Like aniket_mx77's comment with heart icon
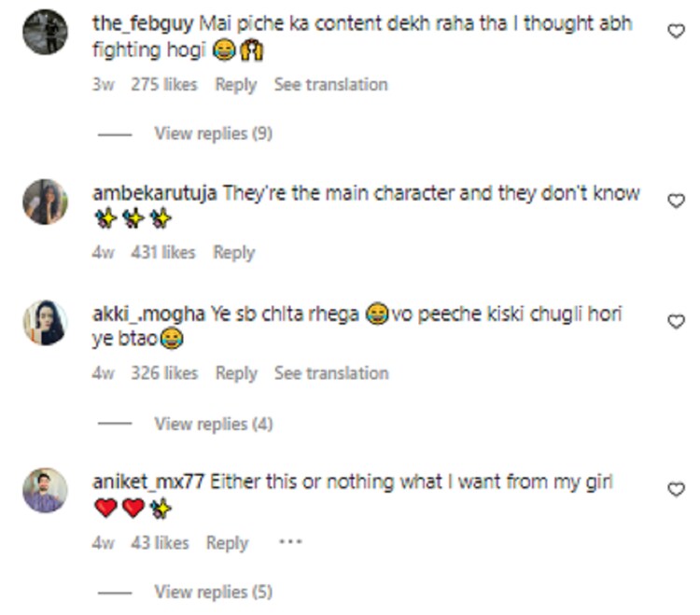 676,489
